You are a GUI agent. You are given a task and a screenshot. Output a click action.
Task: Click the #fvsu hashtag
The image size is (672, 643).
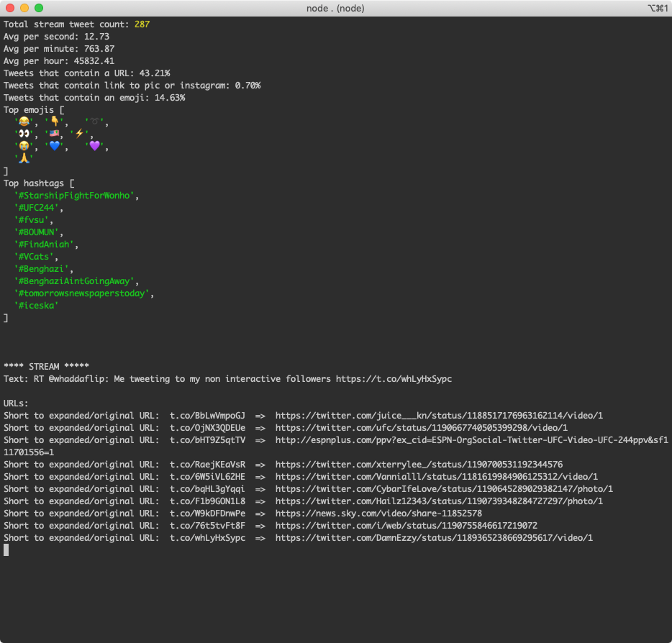point(31,220)
